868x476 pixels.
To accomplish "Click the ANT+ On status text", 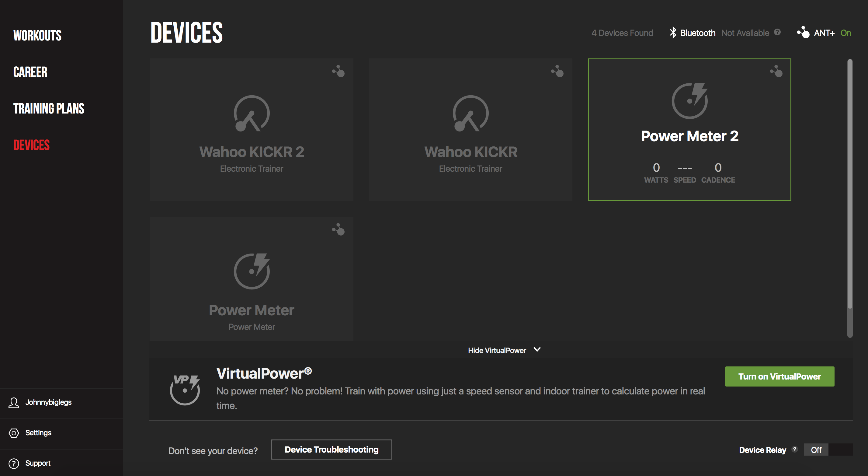I will [846, 33].
